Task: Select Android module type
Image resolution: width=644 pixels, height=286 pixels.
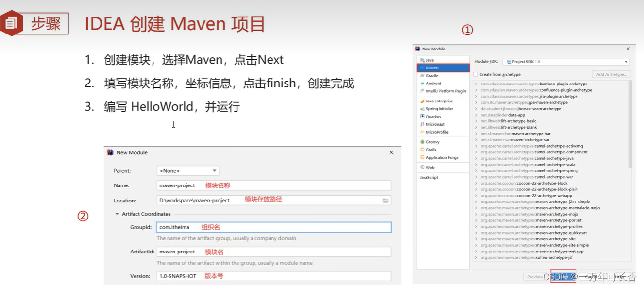Action: [442, 84]
